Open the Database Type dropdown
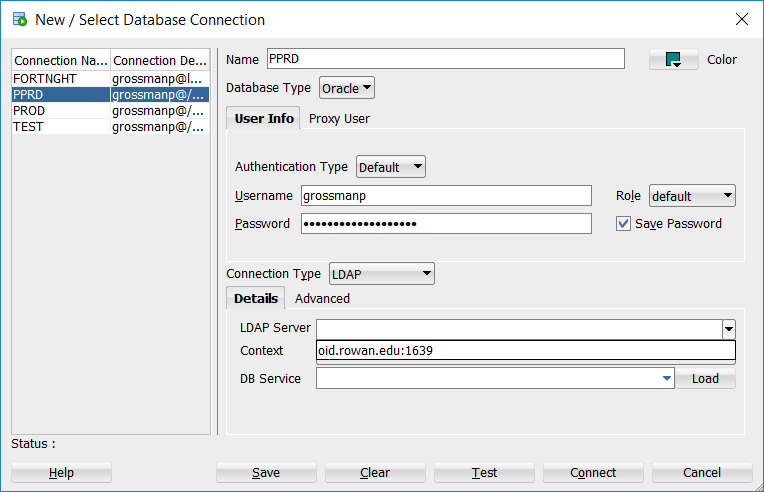The width and height of the screenshot is (764, 492). (347, 88)
